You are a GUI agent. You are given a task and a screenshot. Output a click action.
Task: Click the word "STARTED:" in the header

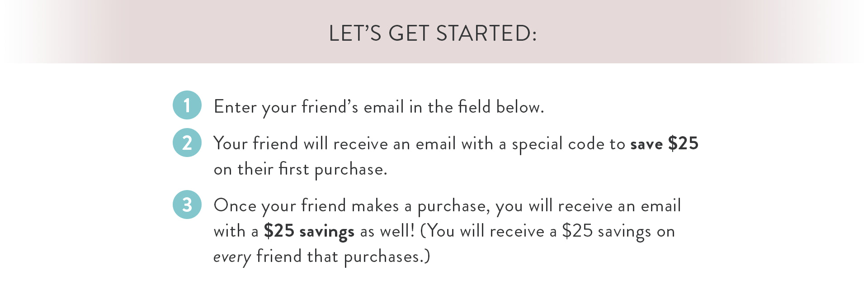(486, 33)
